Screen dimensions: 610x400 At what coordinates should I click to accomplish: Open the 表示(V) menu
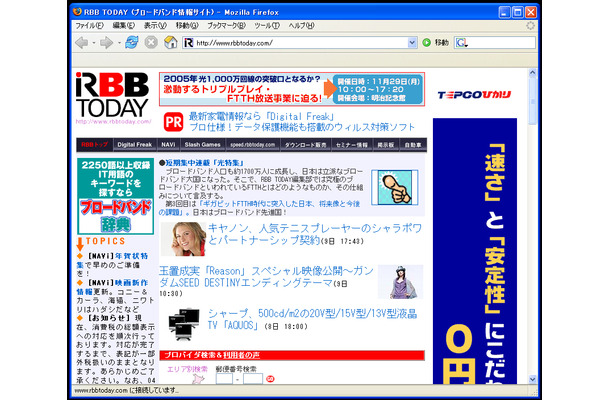(x=155, y=26)
